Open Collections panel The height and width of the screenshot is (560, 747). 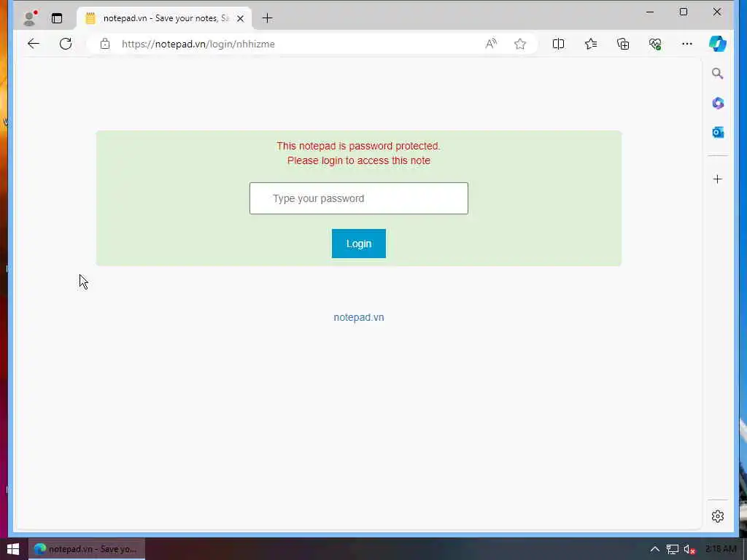(623, 44)
